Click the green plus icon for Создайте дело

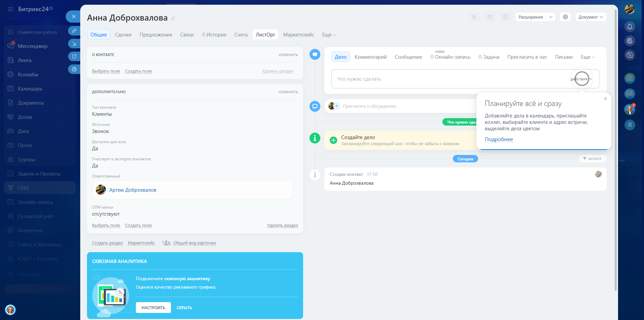pyautogui.click(x=333, y=140)
